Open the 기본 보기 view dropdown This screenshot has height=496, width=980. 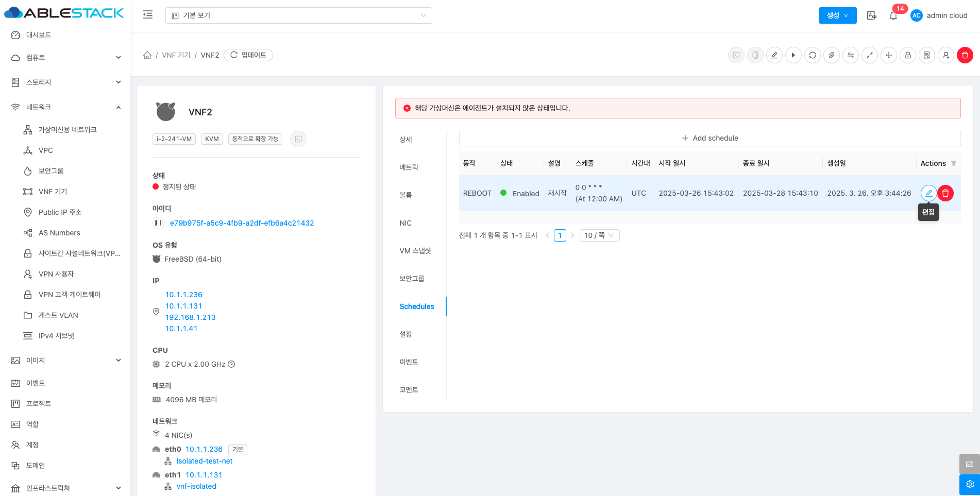click(x=298, y=15)
